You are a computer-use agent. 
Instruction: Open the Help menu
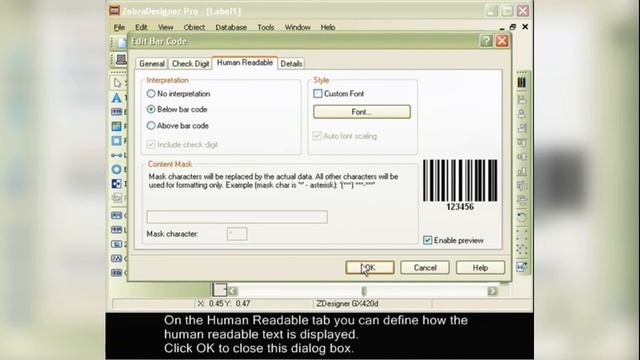point(328,27)
